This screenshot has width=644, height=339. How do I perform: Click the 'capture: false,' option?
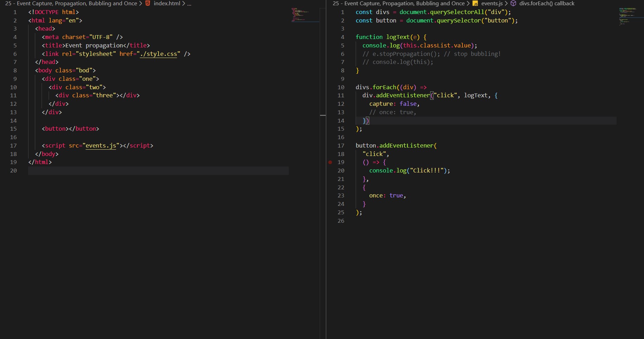(394, 104)
